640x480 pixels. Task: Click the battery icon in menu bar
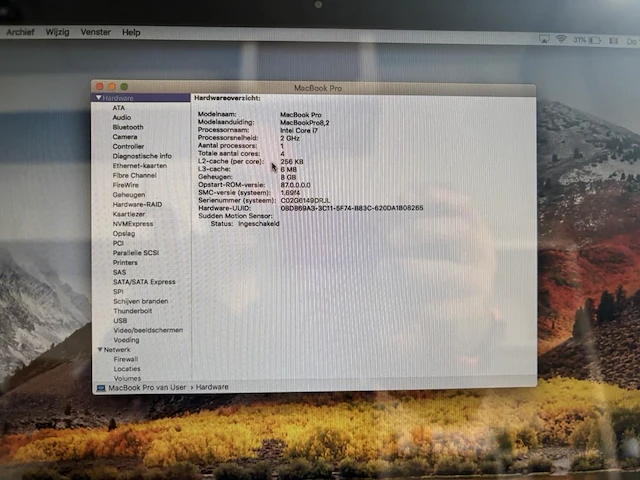[x=595, y=40]
